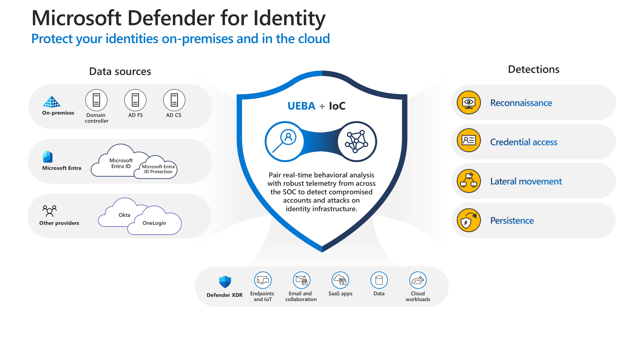Click the Defender XDR shield logo
The image size is (644, 362).
pyautogui.click(x=225, y=282)
